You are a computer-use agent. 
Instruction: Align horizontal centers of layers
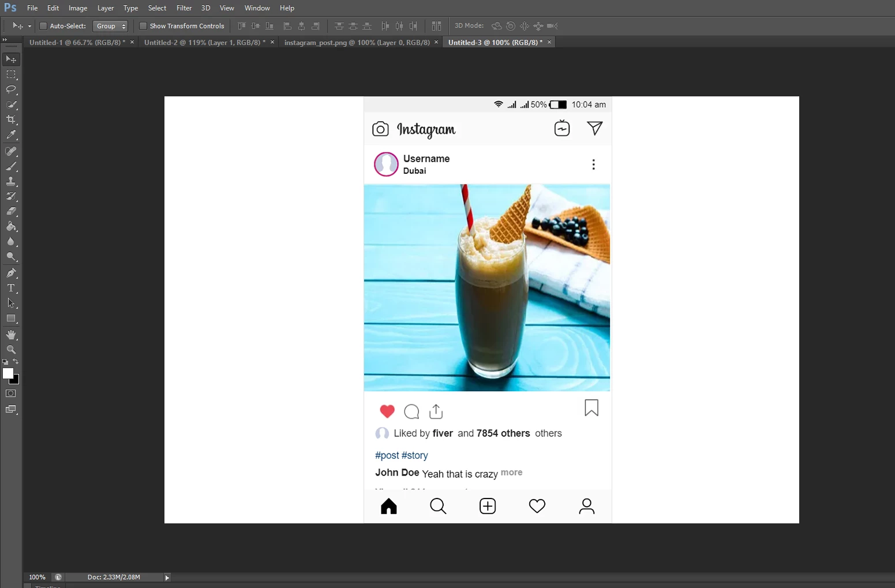301,26
